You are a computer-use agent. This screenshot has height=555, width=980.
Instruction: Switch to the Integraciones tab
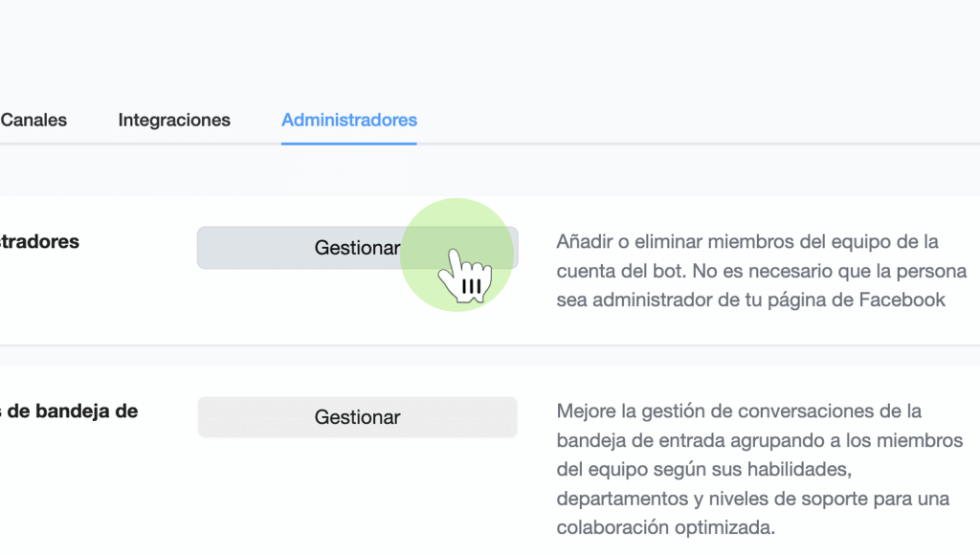click(x=174, y=121)
